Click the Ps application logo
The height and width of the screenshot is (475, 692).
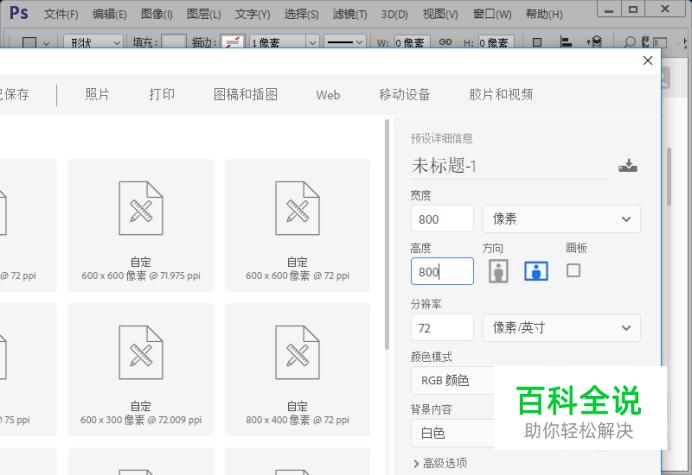point(19,13)
